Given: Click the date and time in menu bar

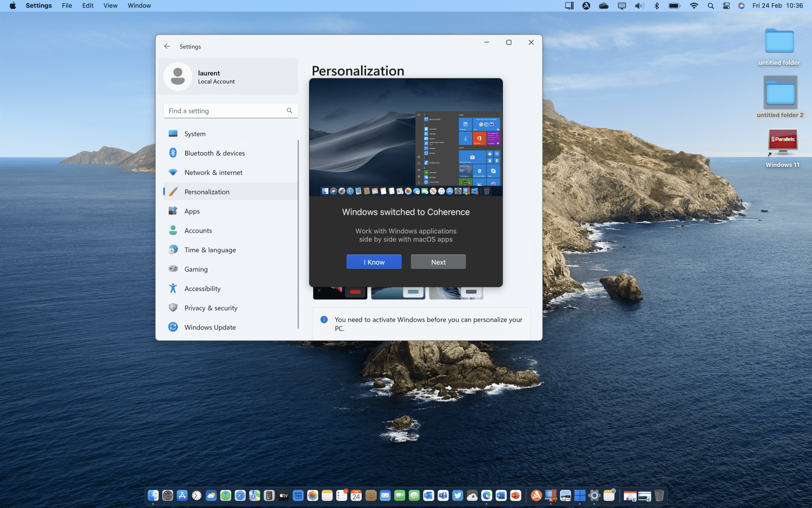Looking at the screenshot, I should coord(778,6).
